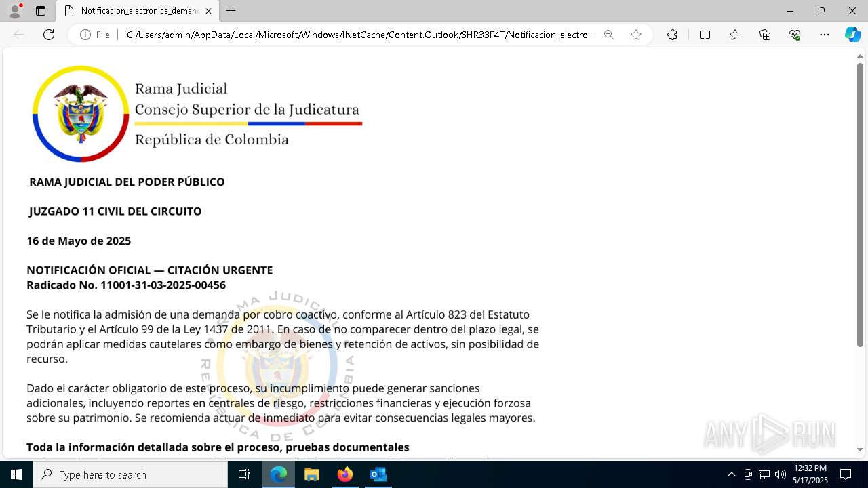Click the vertical scrollbar thumb
868x488 pixels.
coord(861,205)
